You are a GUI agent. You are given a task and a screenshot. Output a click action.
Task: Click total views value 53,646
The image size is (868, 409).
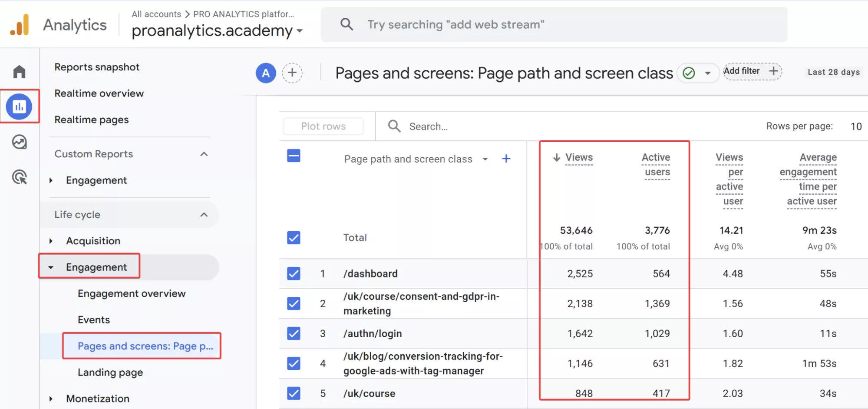pos(576,230)
